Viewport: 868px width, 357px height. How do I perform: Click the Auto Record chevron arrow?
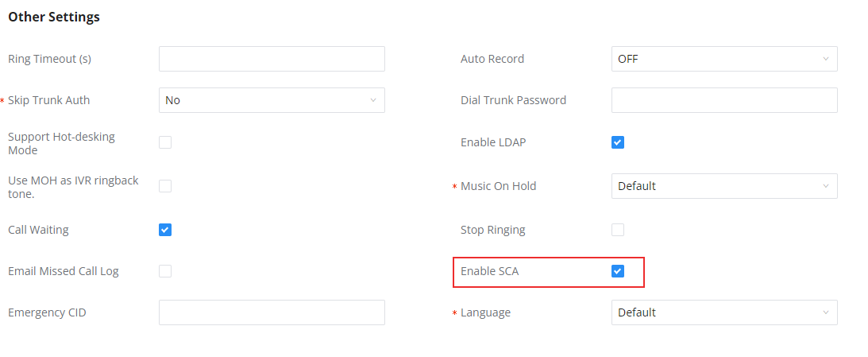pyautogui.click(x=825, y=59)
